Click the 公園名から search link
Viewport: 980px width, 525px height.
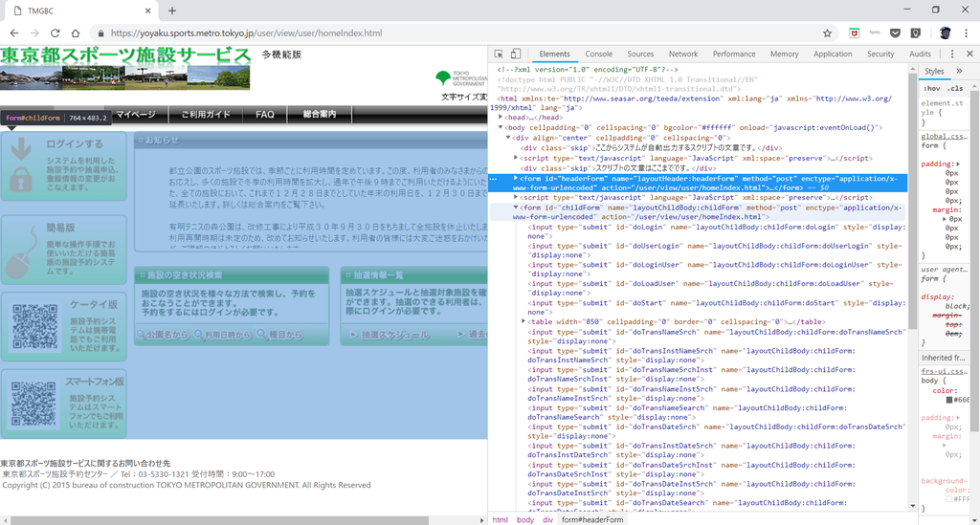tap(163, 336)
